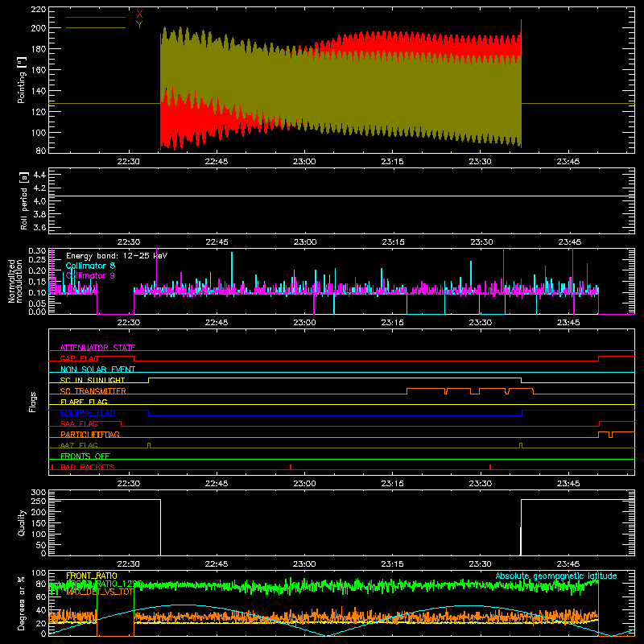This screenshot has height=644, width=644.
Task: Click the 23:00 time label below Pointing plot
Action: point(304,162)
